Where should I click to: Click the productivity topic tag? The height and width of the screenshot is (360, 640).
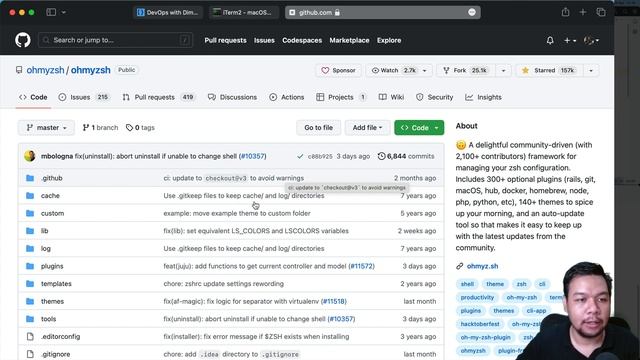click(477, 297)
